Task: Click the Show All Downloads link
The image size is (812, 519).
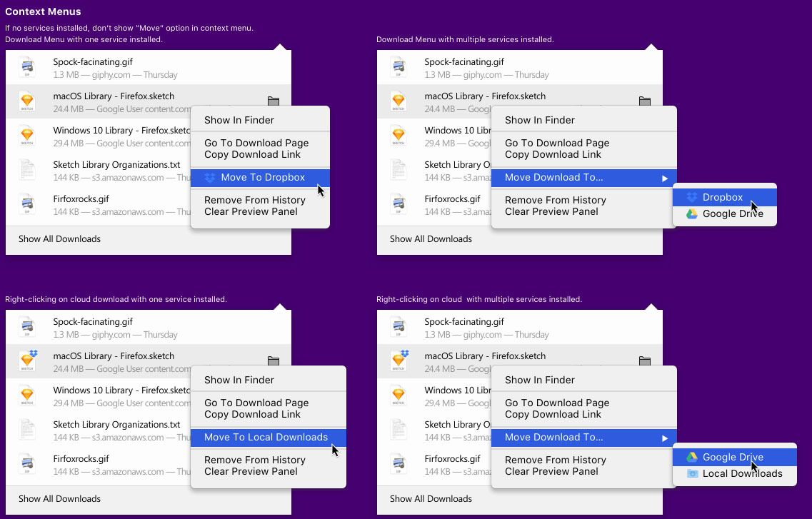Action: coord(59,238)
